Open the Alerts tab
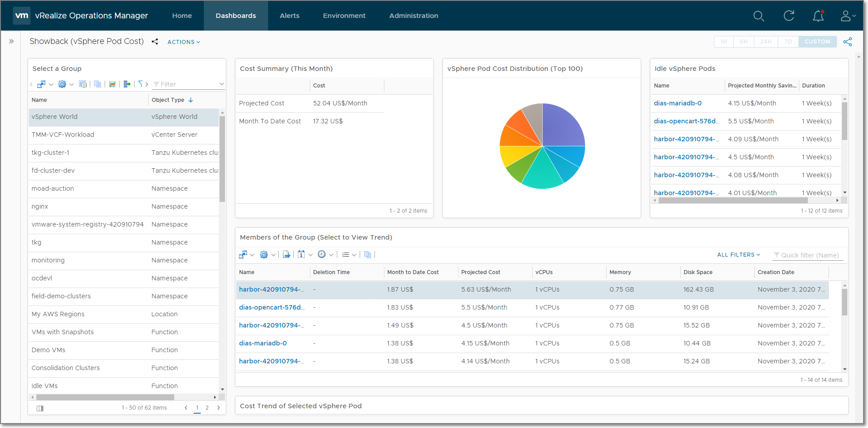The height and width of the screenshot is (428, 868). pyautogui.click(x=290, y=16)
